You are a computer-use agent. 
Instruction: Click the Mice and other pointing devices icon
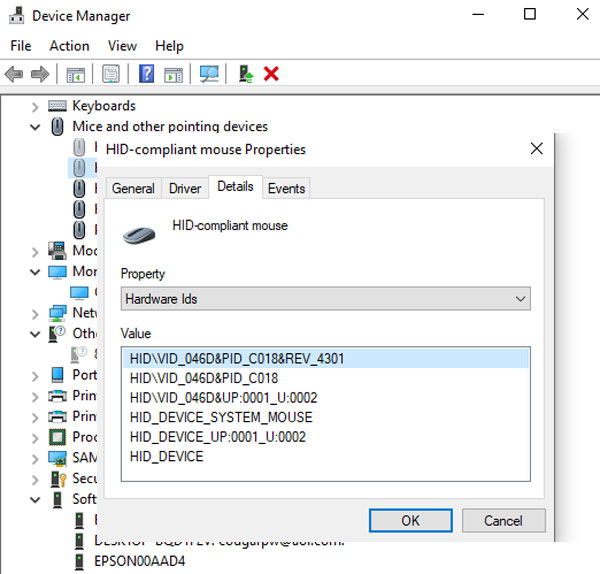pyautogui.click(x=57, y=127)
